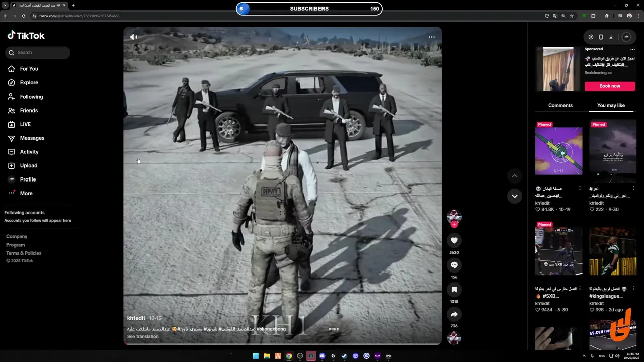Image resolution: width=644 pixels, height=362 pixels.
Task: Click the TikTok logo
Action: [x=26, y=35]
